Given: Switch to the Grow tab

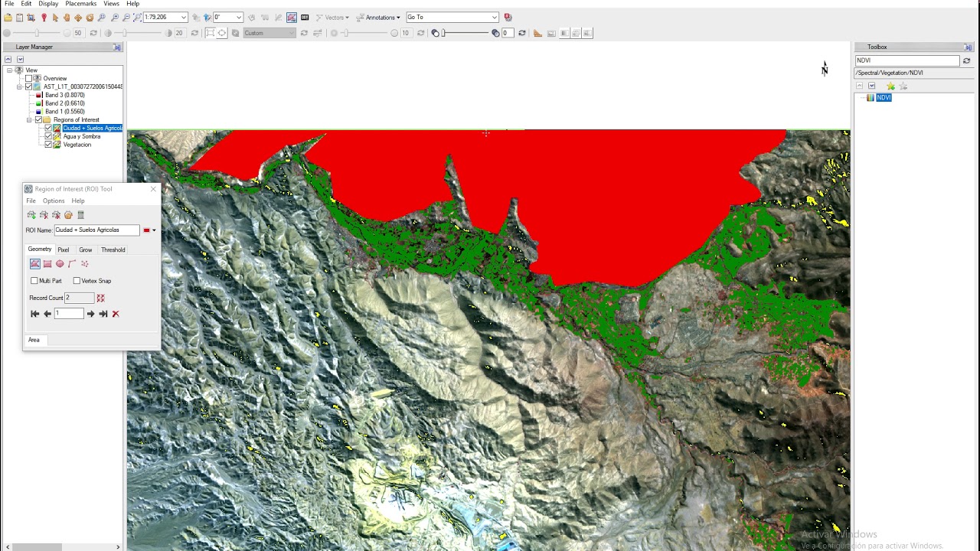Looking at the screenshot, I should 85,250.
